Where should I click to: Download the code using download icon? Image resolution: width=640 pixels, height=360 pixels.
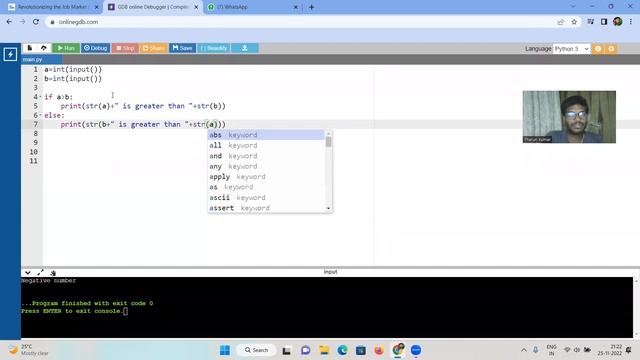tap(244, 48)
